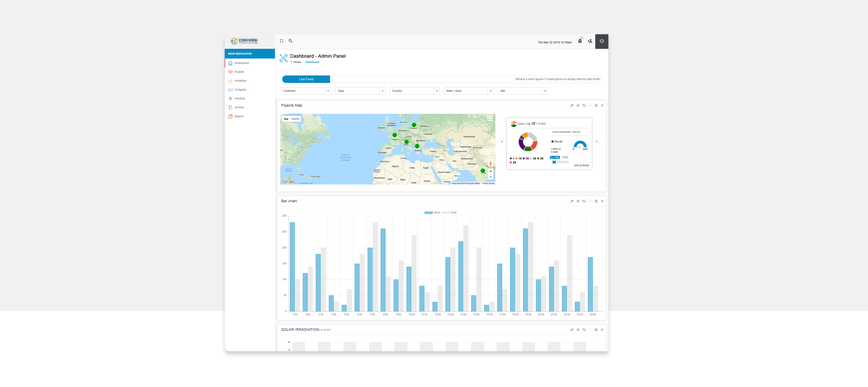Image resolution: width=868 pixels, height=387 pixels.
Task: Open the State / Area dropdown
Action: tap(468, 91)
